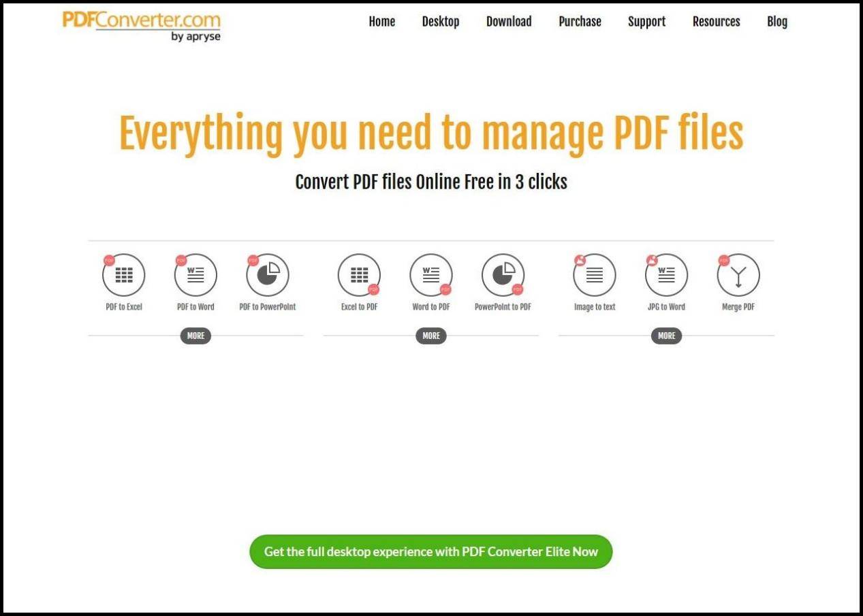Open the Support menu item
863x616 pixels.
click(646, 22)
